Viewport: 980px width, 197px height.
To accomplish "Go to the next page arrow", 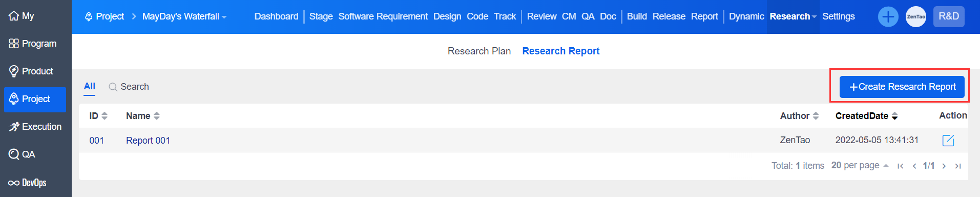I will click(944, 166).
